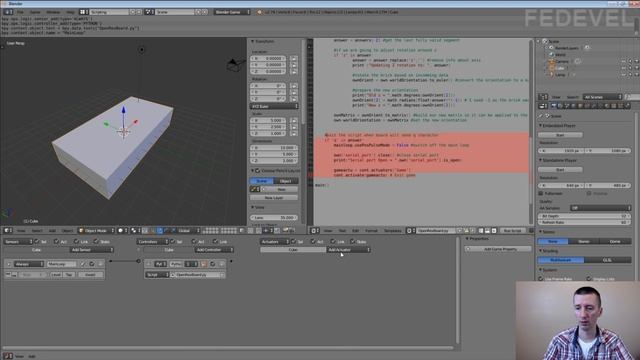The width and height of the screenshot is (640, 360).
Task: Open the Add Sensor dropdown
Action: (x=91, y=250)
